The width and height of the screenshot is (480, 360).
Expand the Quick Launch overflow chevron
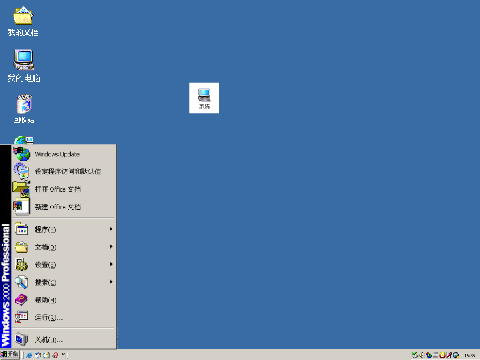tap(63, 354)
